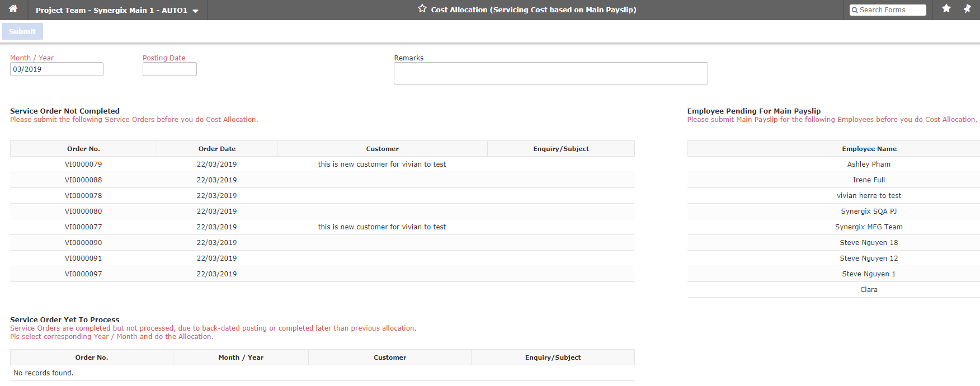Open favorites list star in top-right

946,9
